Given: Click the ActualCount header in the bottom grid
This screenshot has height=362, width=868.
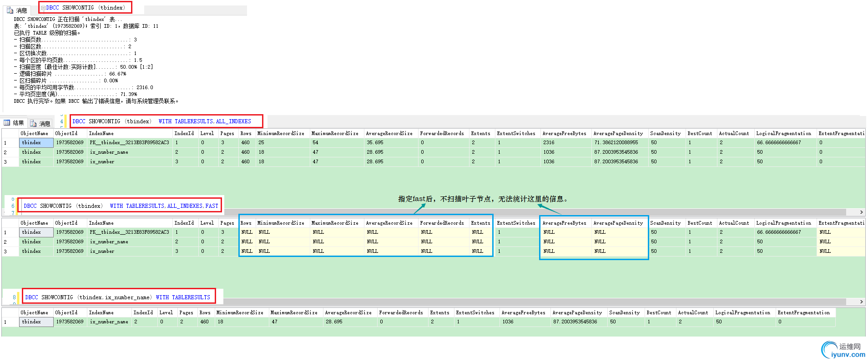Looking at the screenshot, I should (x=694, y=312).
